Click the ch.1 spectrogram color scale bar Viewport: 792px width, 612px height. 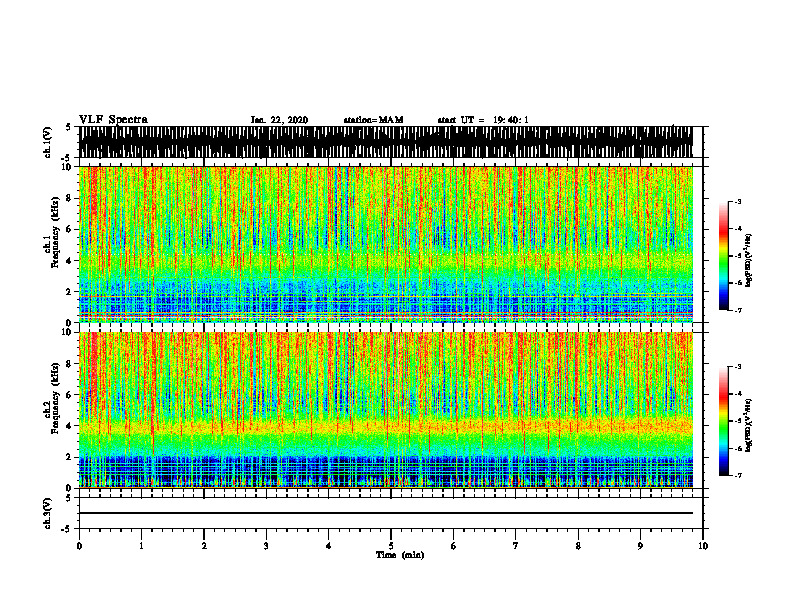pyautogui.click(x=724, y=256)
